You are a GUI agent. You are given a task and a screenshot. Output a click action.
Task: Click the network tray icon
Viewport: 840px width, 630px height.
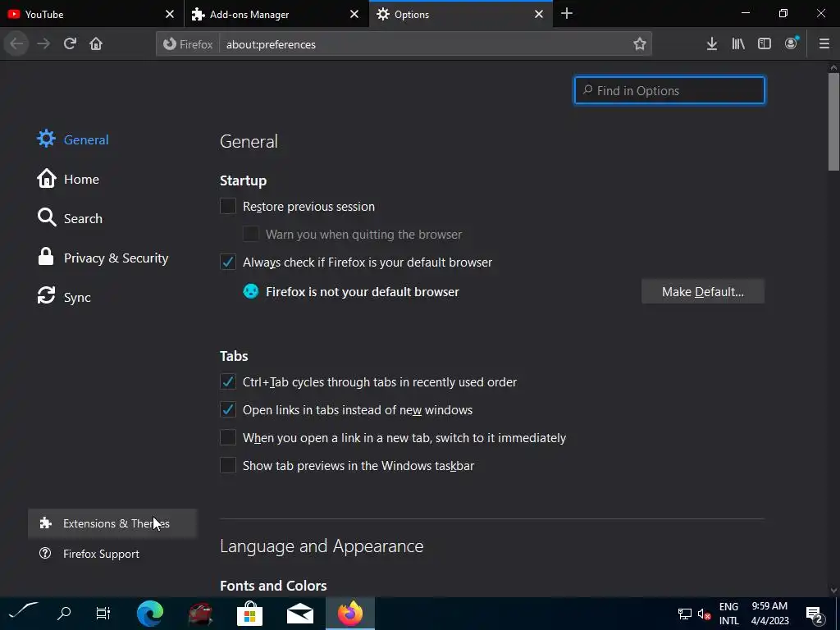click(x=685, y=614)
